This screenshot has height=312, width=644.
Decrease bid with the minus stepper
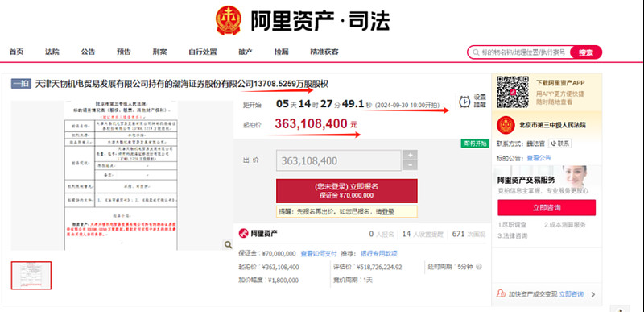tap(411, 165)
